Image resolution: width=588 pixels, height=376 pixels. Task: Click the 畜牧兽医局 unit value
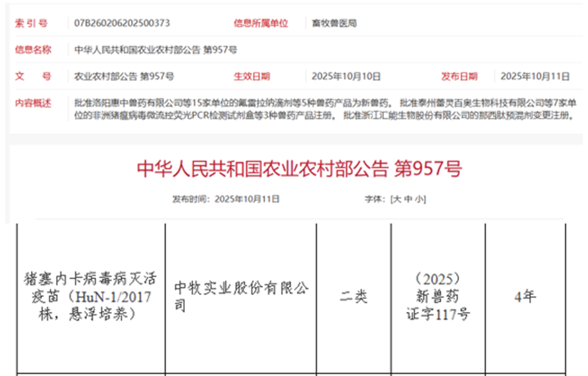pos(334,23)
